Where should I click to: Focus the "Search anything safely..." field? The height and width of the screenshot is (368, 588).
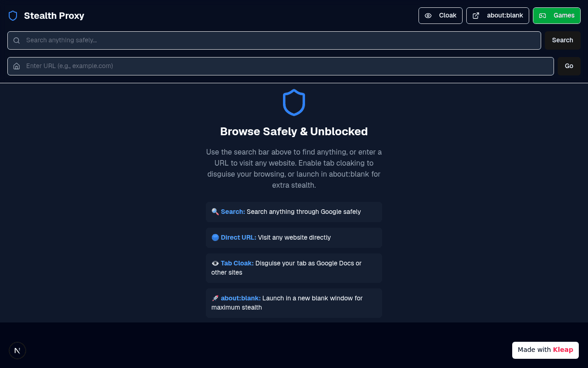[274, 40]
